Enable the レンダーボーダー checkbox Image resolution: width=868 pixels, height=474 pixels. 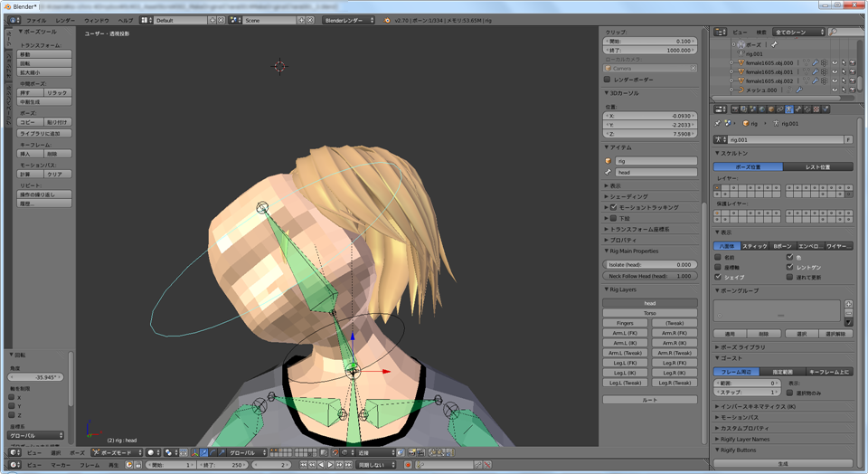tap(608, 80)
